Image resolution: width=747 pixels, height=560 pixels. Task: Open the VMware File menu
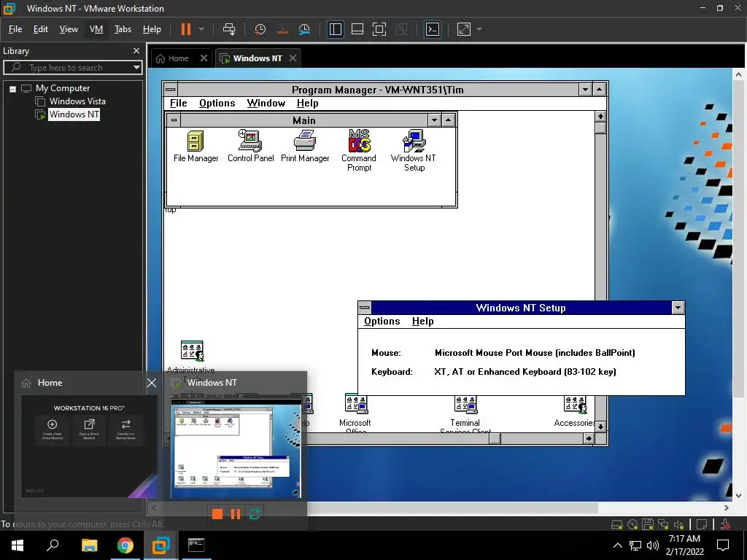(15, 29)
